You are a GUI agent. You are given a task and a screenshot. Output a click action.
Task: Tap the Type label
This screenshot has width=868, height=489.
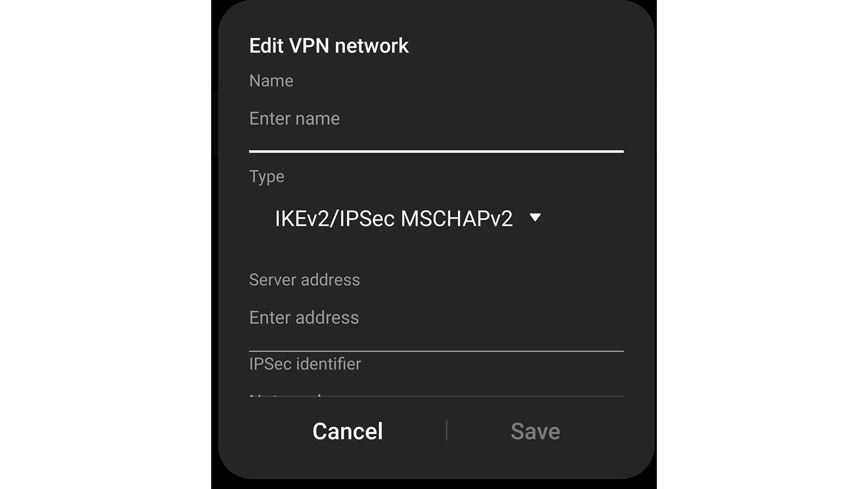pos(267,177)
